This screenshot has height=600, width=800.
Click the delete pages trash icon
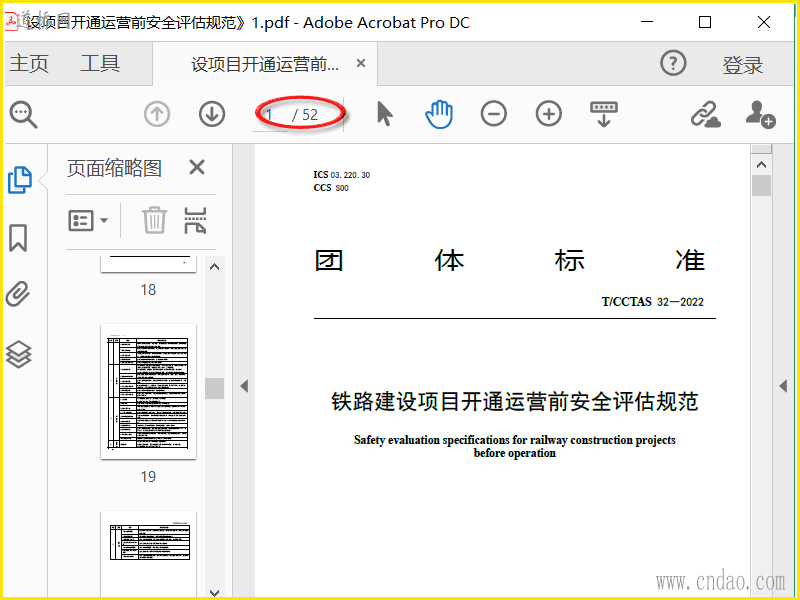(154, 220)
